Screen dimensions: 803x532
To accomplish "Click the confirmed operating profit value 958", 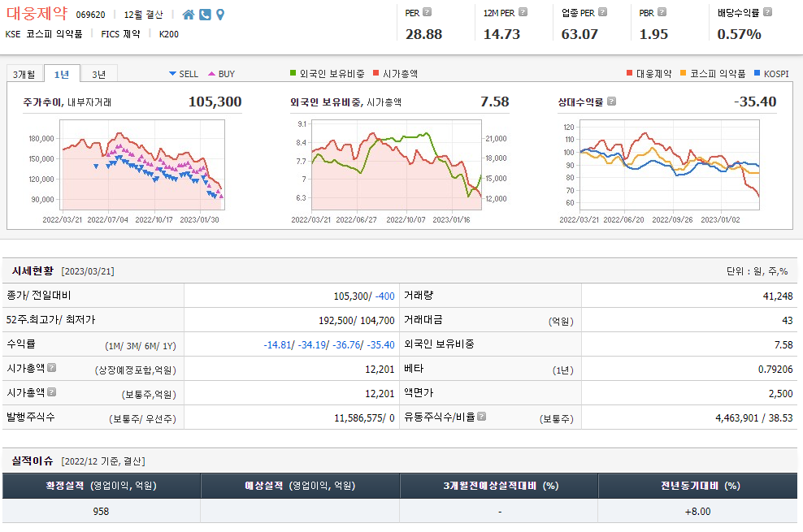I will click(101, 511).
